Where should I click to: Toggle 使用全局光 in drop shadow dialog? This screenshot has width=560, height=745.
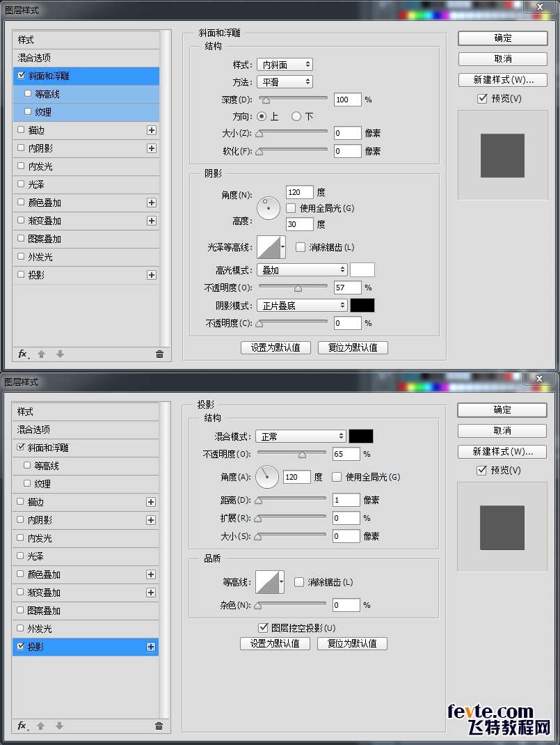point(337,476)
